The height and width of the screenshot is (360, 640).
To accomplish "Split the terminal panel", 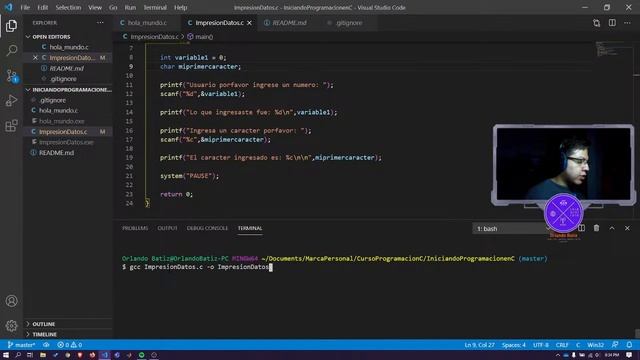I will [582, 228].
